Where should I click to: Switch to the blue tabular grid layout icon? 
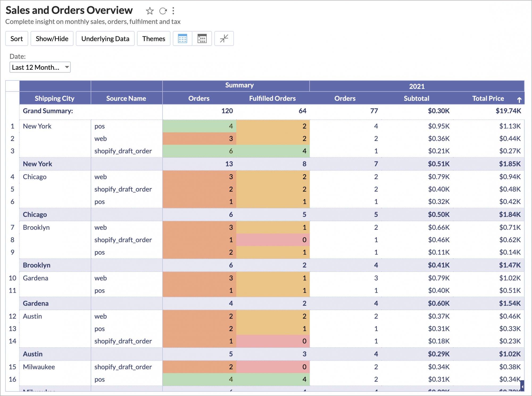(x=182, y=39)
